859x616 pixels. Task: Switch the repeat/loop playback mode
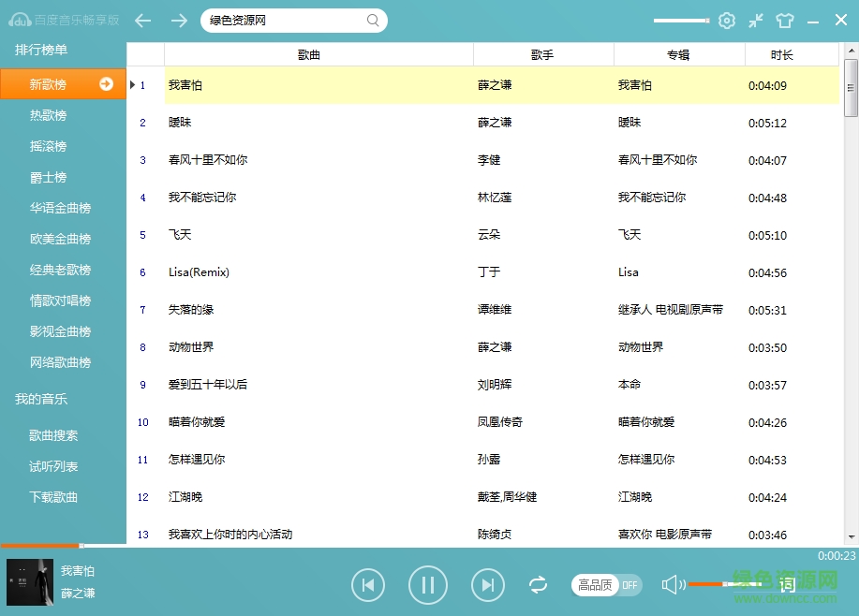pos(538,584)
